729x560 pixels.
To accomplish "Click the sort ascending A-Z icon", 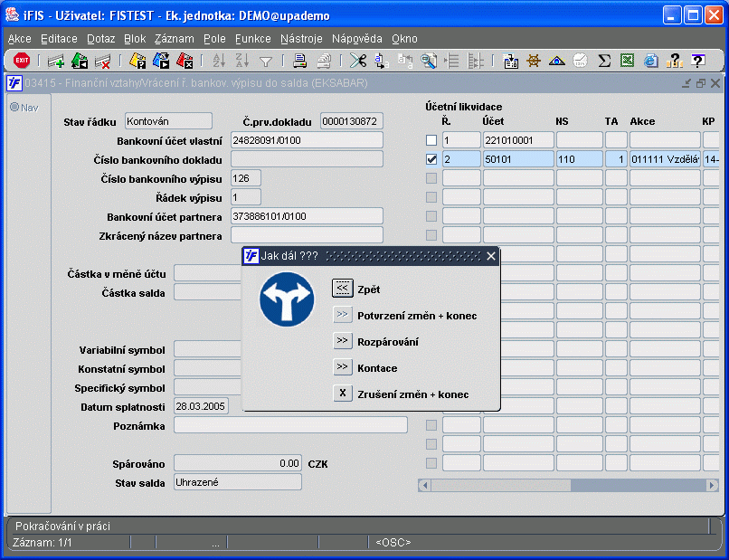I will [218, 61].
